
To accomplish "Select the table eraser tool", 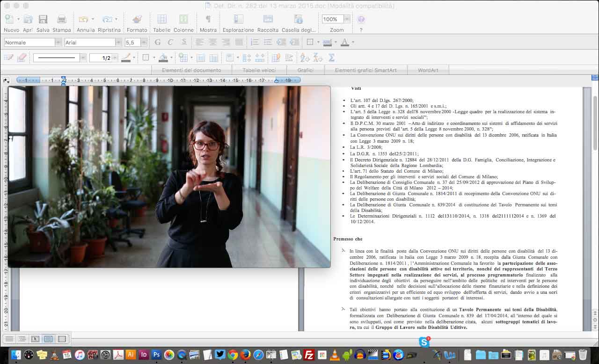I will (22, 58).
